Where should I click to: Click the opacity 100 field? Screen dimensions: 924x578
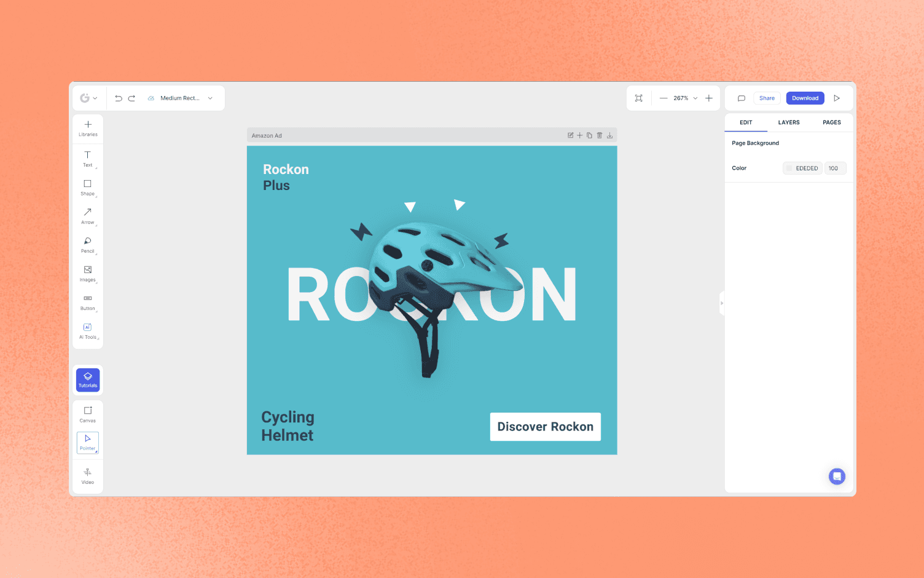(836, 168)
